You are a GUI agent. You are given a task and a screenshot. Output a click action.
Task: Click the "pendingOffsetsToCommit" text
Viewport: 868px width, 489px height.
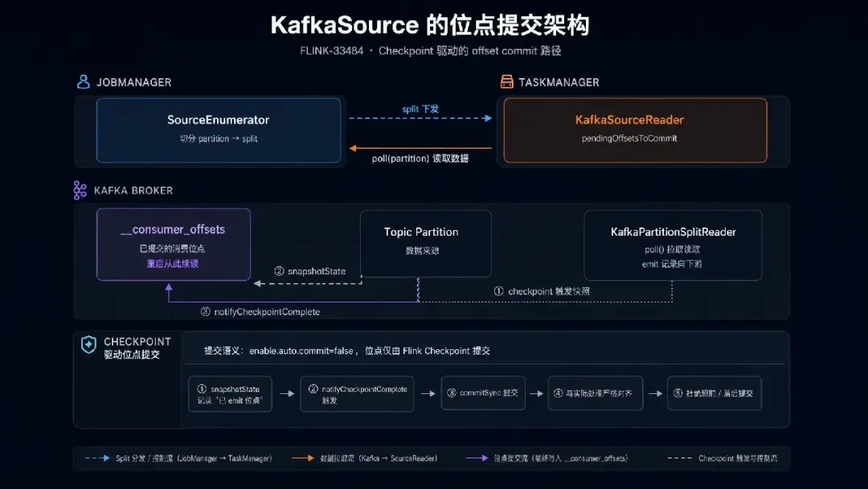coord(629,138)
